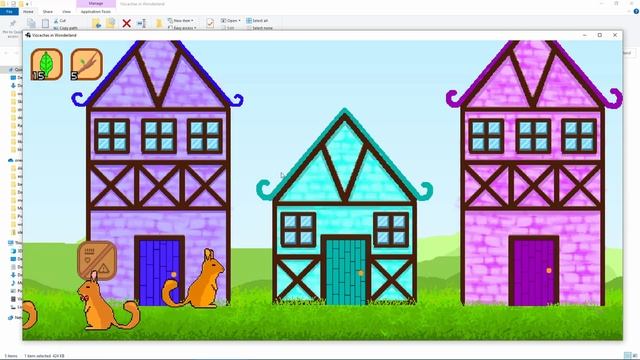The image size is (640, 360).
Task: Click the brown signpost icon above the viscacha
Action: pyautogui.click(x=97, y=260)
